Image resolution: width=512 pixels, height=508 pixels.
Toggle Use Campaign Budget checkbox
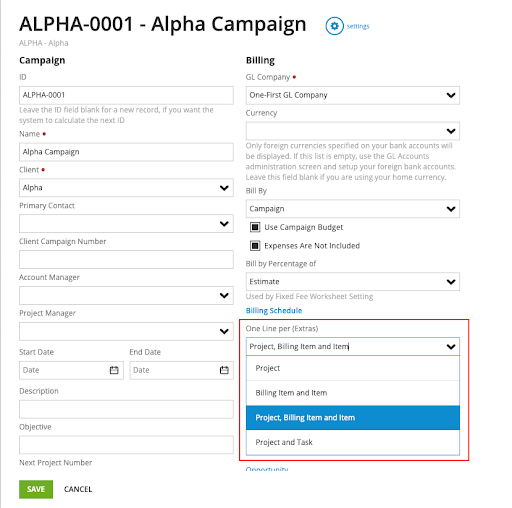(255, 227)
